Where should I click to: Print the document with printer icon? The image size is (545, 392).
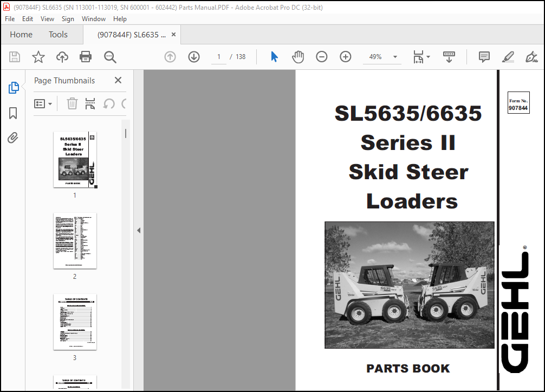86,57
